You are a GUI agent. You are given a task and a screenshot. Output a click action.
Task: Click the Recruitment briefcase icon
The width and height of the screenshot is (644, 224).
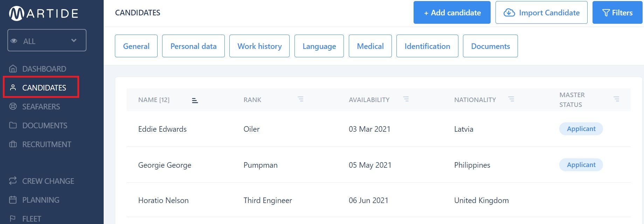click(x=13, y=144)
